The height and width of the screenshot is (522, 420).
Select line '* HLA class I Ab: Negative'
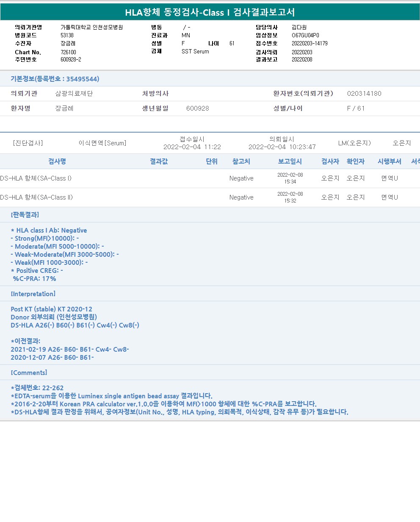tap(49, 230)
